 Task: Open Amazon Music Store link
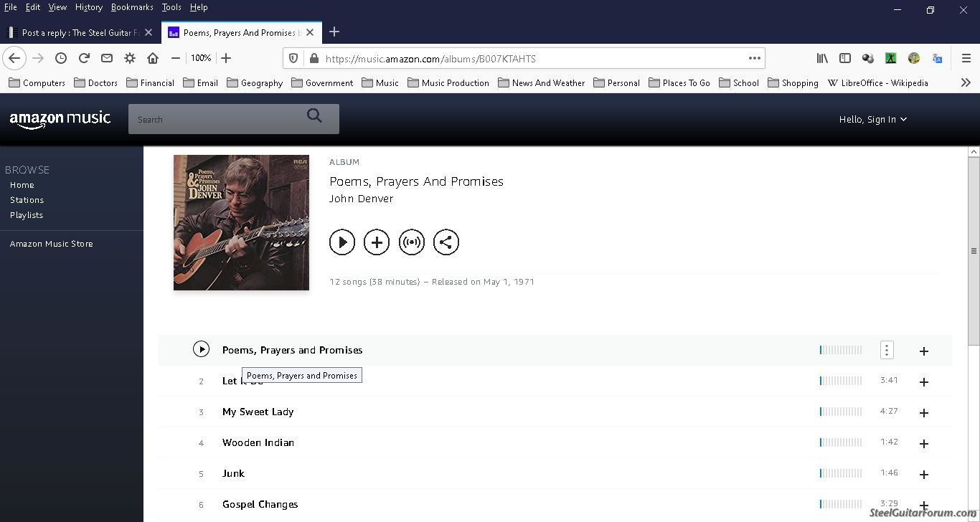point(51,244)
